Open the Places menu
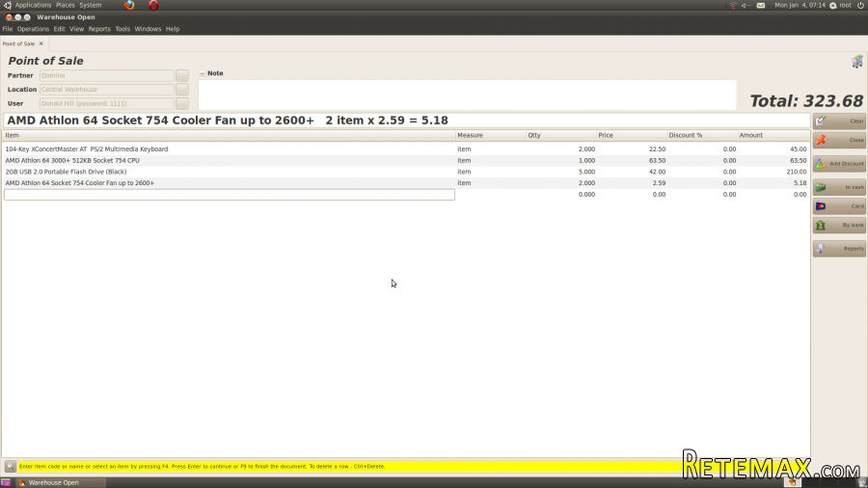The width and height of the screenshot is (868, 488). click(x=66, y=5)
